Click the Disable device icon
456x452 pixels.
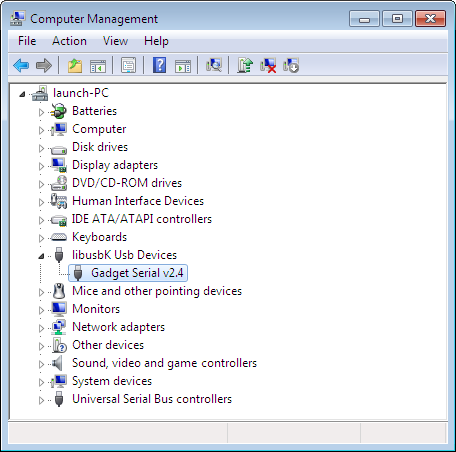coord(291,65)
